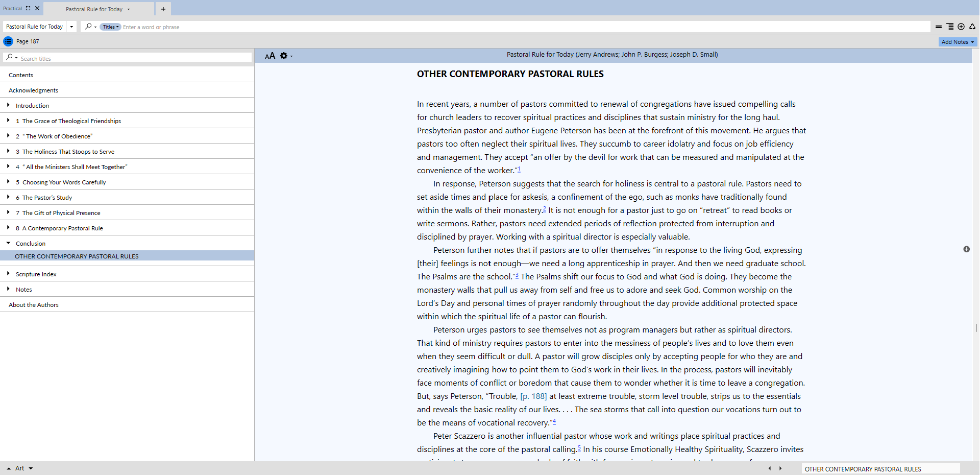Open Acknowledgments in the sidebar

tap(33, 90)
